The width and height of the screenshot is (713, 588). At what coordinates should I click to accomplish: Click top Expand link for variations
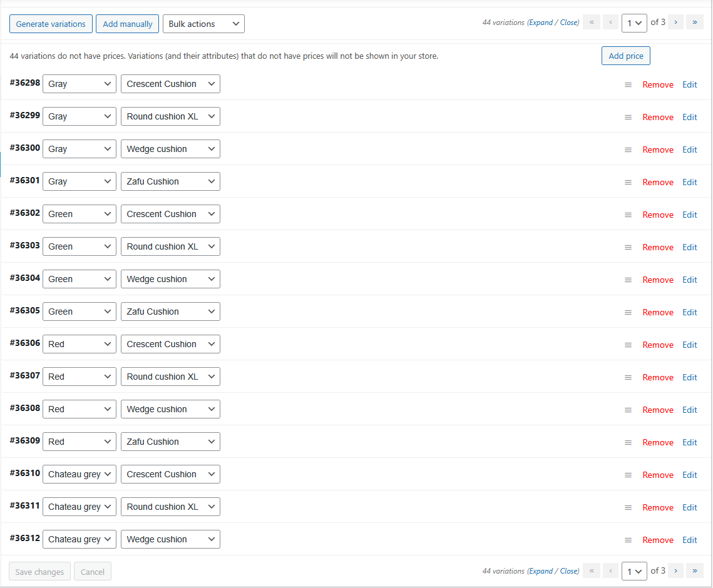click(x=541, y=23)
